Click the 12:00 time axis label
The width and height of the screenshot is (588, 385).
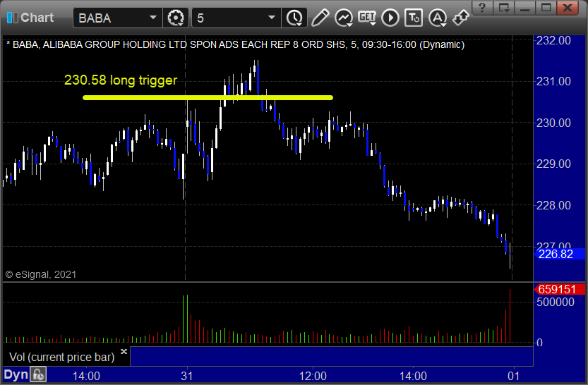[x=313, y=376]
